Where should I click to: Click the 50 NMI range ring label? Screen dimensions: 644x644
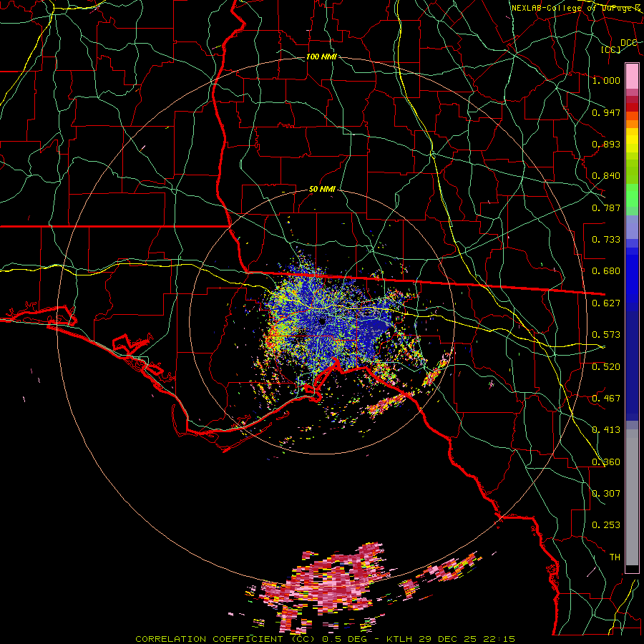point(323,190)
